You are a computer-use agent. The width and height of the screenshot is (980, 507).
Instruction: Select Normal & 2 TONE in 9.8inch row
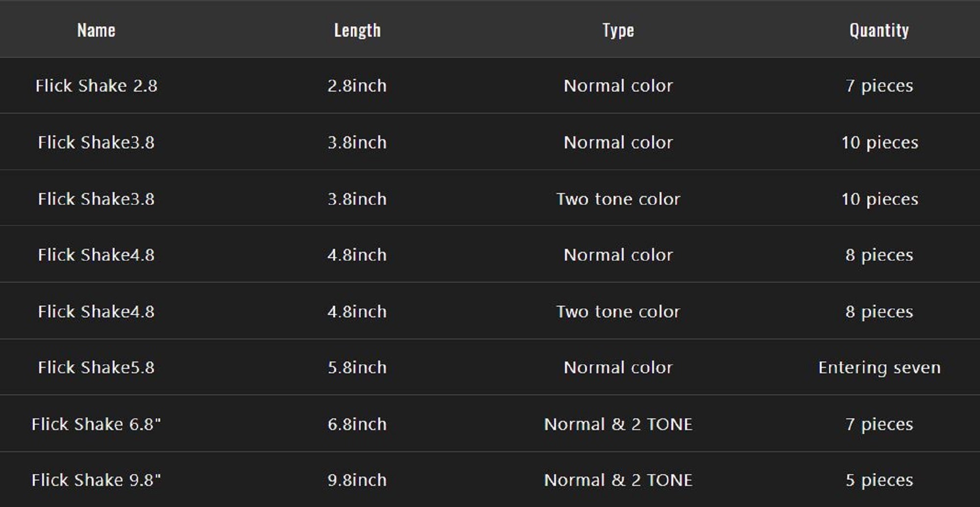coord(618,480)
